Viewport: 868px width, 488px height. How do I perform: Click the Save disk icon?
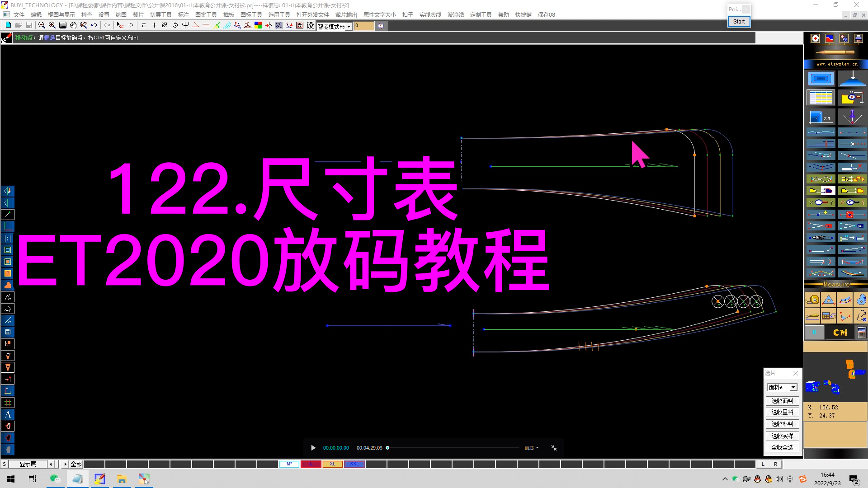pyautogui.click(x=29, y=25)
